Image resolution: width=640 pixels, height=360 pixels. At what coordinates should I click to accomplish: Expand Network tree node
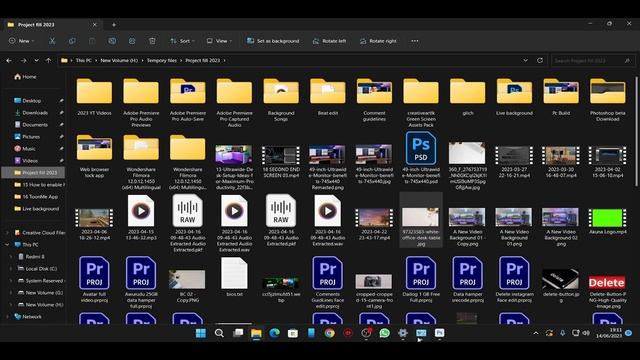click(7, 317)
